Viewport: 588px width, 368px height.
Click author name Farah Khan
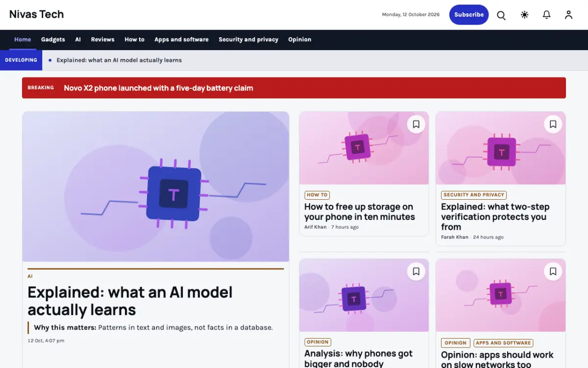455,237
